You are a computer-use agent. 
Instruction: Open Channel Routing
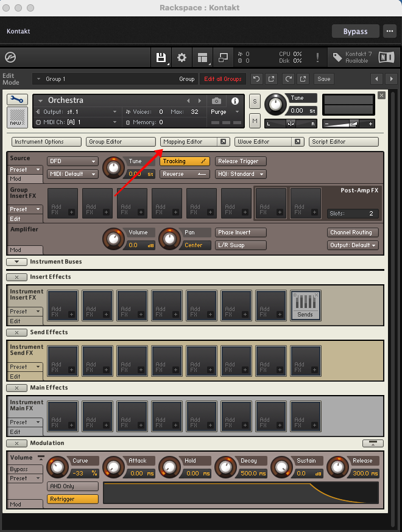click(x=353, y=233)
